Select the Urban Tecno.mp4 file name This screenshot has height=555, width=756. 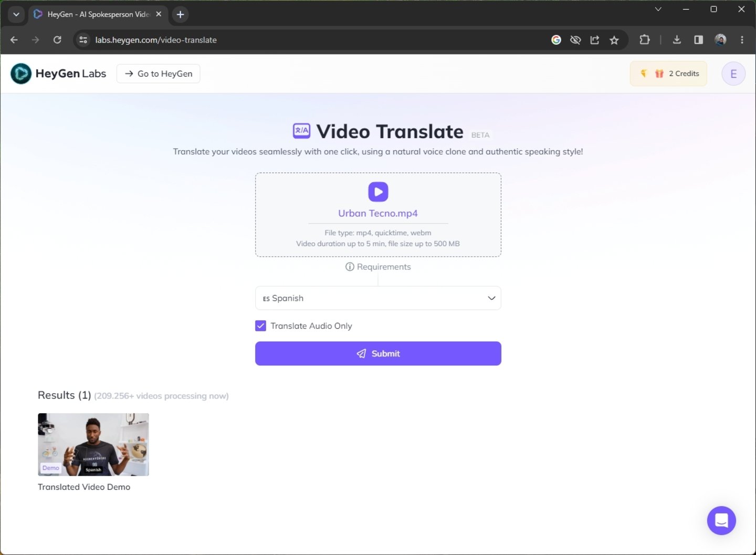tap(378, 213)
